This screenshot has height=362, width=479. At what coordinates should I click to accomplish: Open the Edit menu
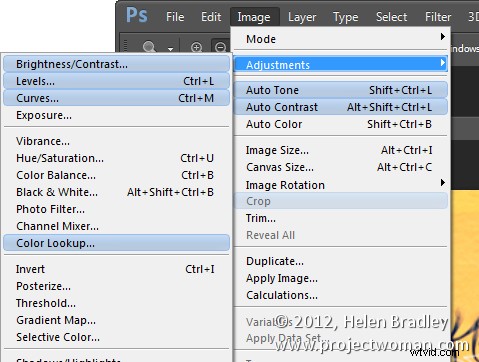211,17
